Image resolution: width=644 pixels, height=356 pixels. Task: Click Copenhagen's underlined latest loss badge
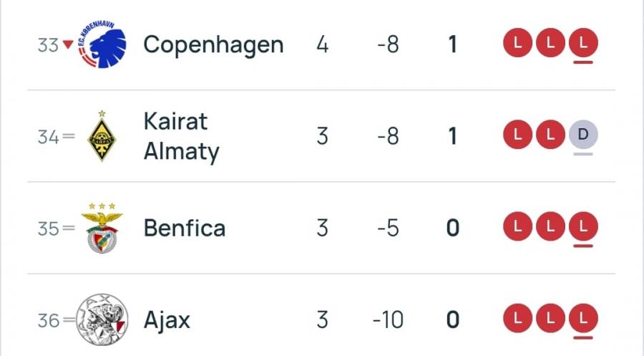(x=583, y=44)
